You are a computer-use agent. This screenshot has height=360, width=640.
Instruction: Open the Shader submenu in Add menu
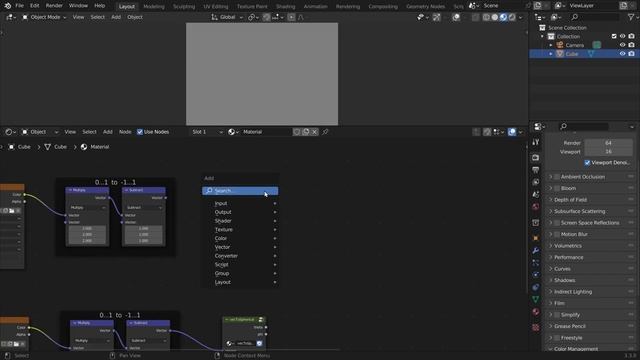click(x=240, y=221)
